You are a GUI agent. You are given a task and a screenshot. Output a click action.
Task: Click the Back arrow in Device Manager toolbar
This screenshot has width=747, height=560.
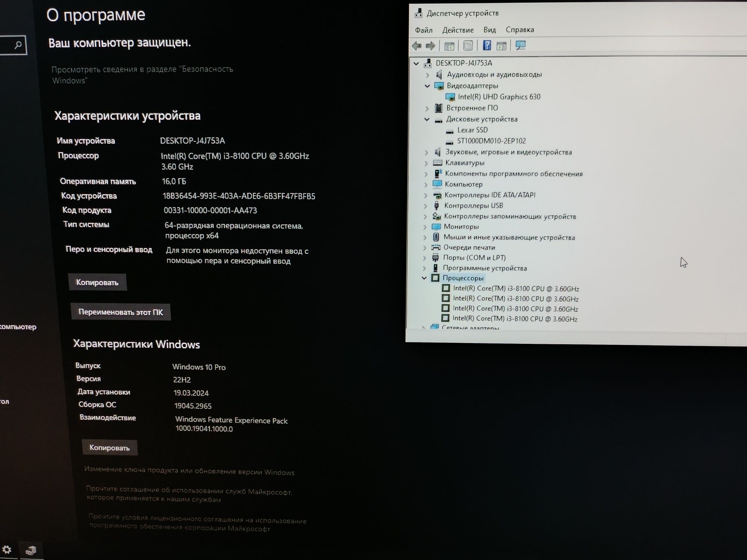(x=416, y=46)
